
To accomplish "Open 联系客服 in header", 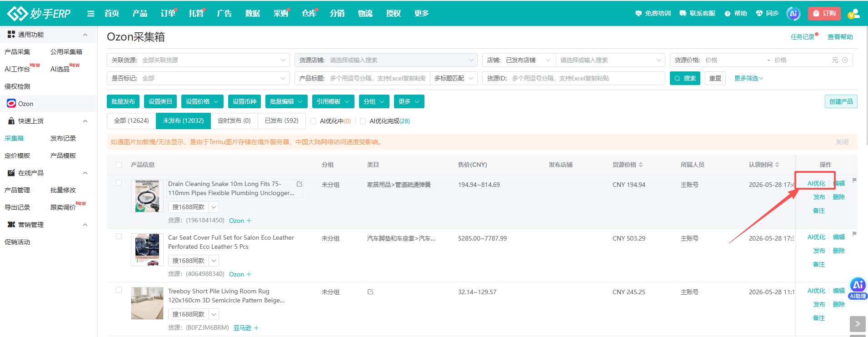I will pyautogui.click(x=698, y=14).
